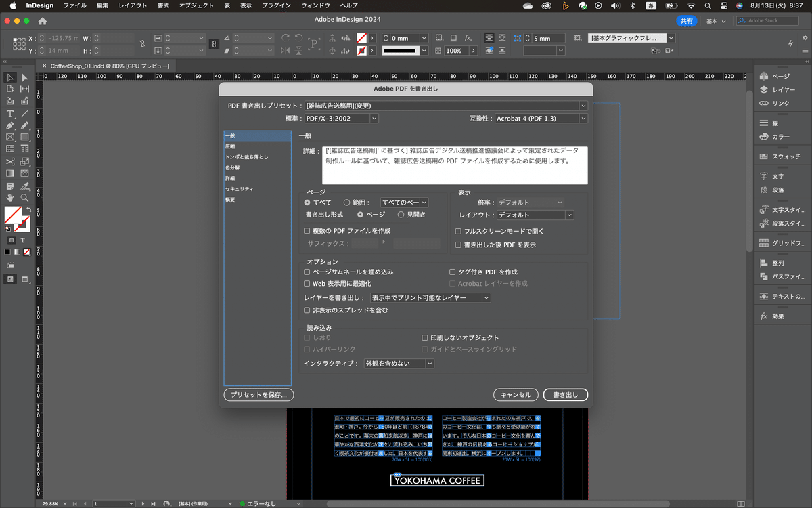Click the blue '共有' share button
Screen dimensions: 812x508
pyautogui.click(x=686, y=21)
